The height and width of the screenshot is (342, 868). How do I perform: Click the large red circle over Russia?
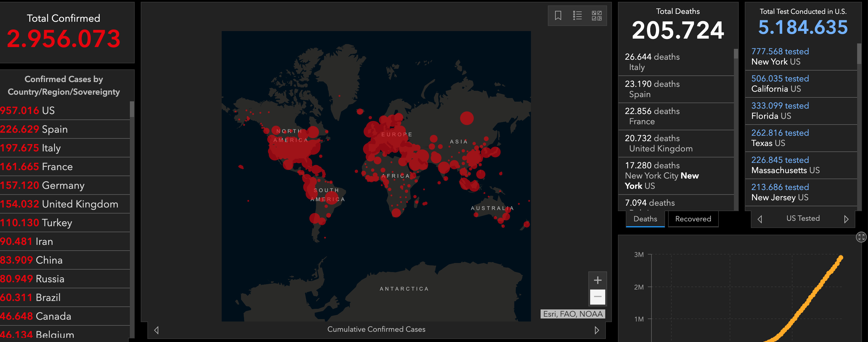tap(467, 118)
